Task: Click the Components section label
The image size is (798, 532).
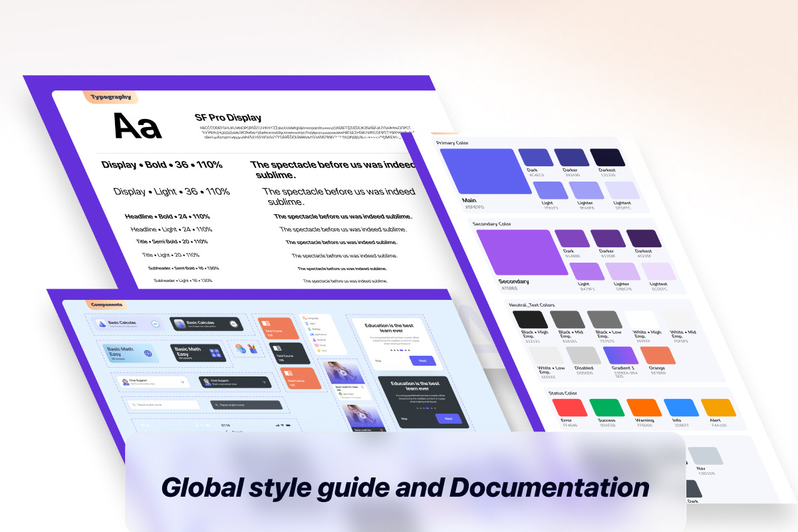Action: click(x=106, y=304)
